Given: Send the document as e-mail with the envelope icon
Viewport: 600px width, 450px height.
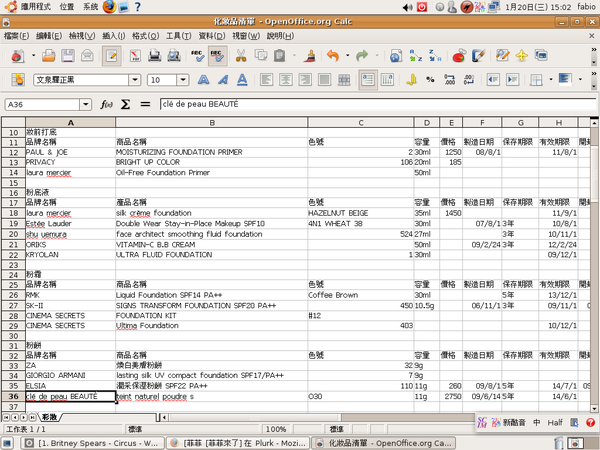Looking at the screenshot, I should click(x=87, y=56).
